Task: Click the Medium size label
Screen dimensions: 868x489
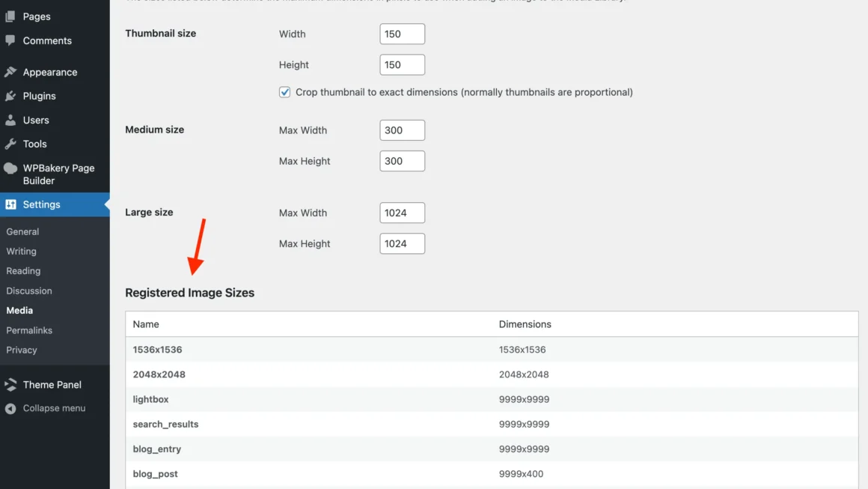Action: click(x=154, y=130)
